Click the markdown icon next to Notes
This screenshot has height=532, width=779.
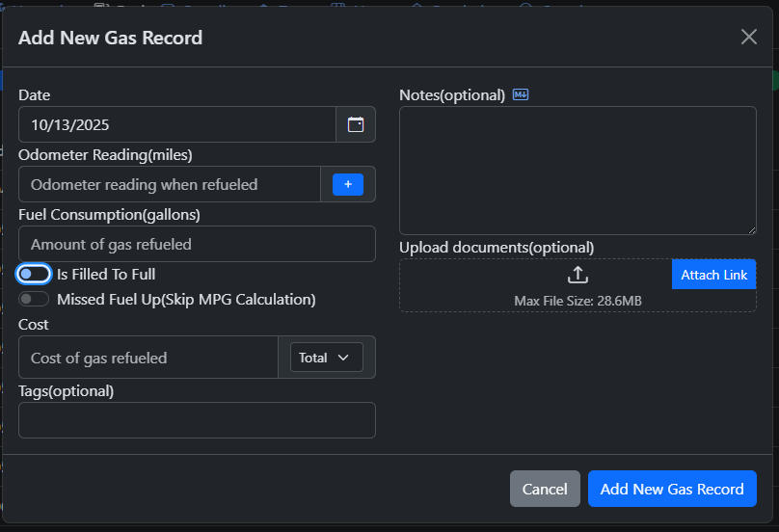[521, 94]
